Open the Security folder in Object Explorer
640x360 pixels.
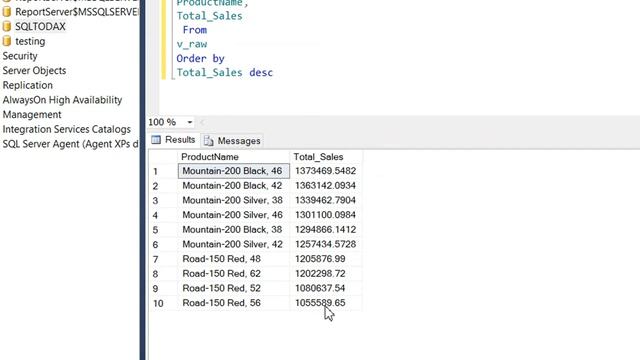click(x=20, y=56)
